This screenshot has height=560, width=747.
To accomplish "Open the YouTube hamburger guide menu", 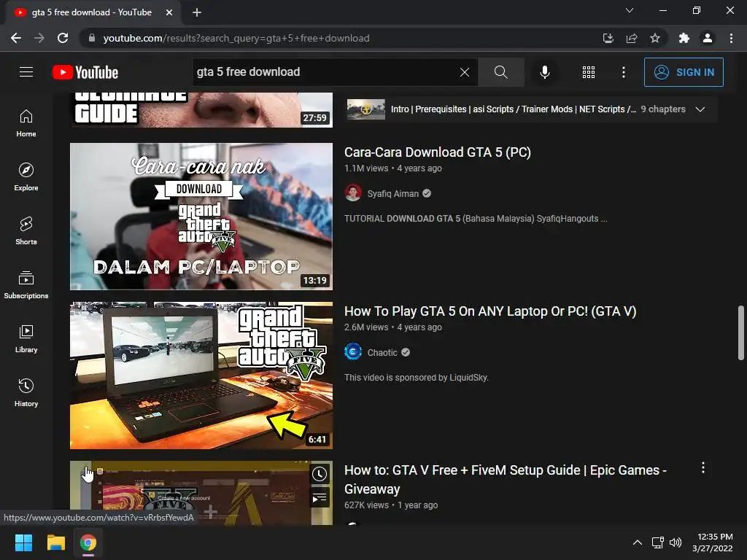I will pyautogui.click(x=26, y=72).
